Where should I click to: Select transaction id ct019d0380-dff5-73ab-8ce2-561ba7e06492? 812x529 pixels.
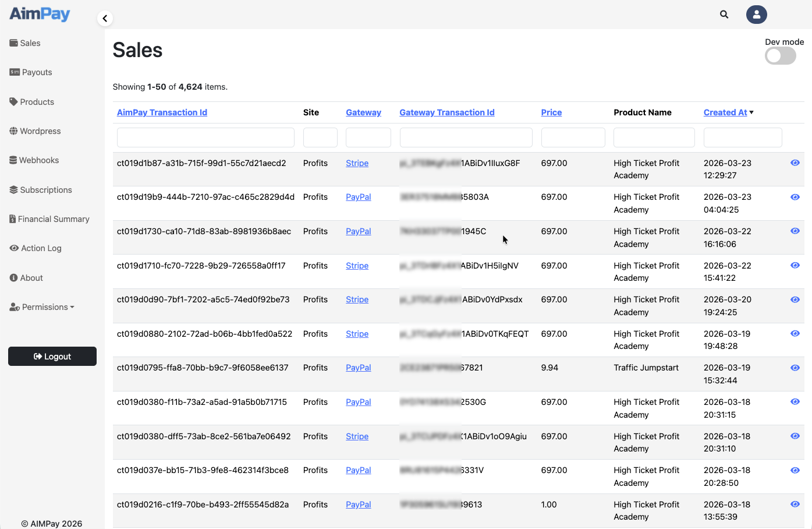click(x=204, y=436)
